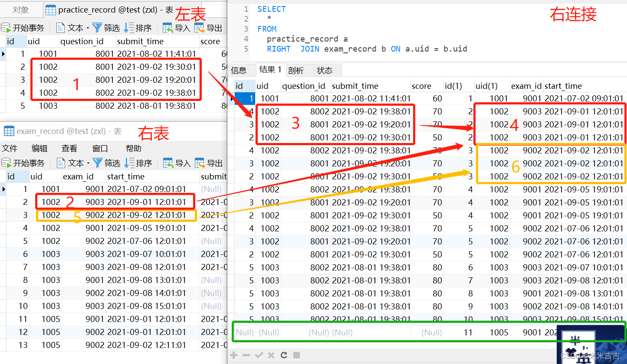The width and height of the screenshot is (627, 364).
Task: Click the checkmark apply-changes icon below results
Action: (x=259, y=355)
